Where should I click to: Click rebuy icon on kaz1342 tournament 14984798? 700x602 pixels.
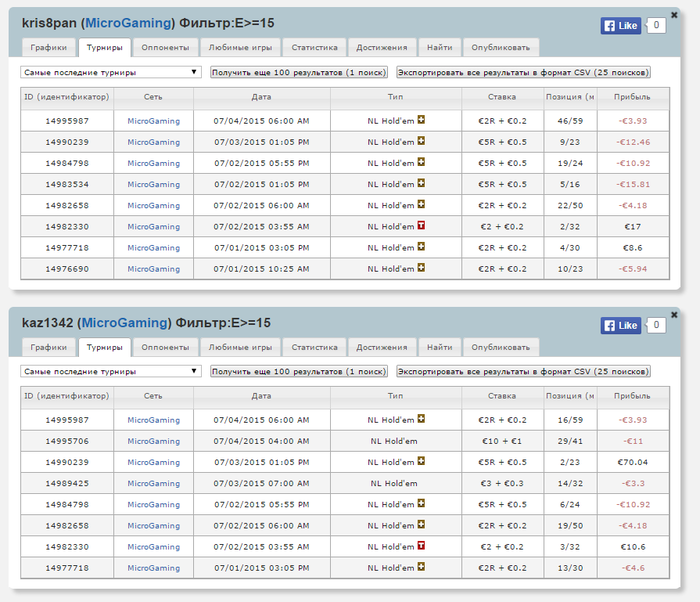(x=421, y=503)
